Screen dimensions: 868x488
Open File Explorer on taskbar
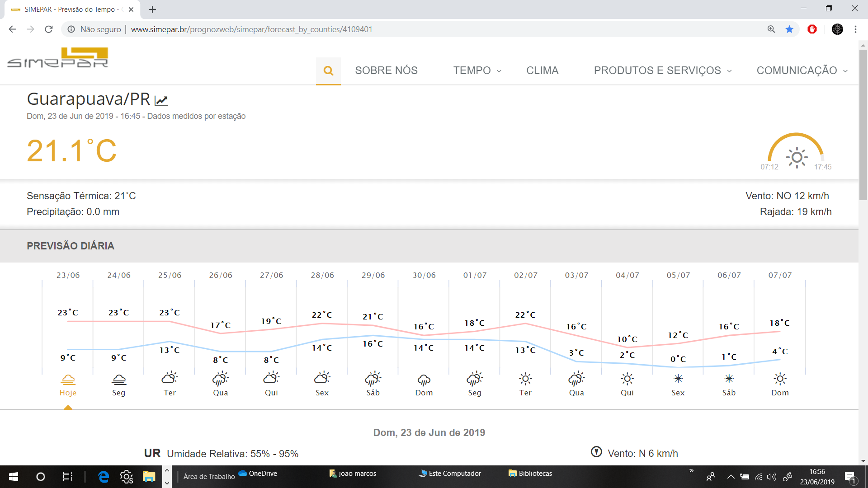tap(149, 477)
